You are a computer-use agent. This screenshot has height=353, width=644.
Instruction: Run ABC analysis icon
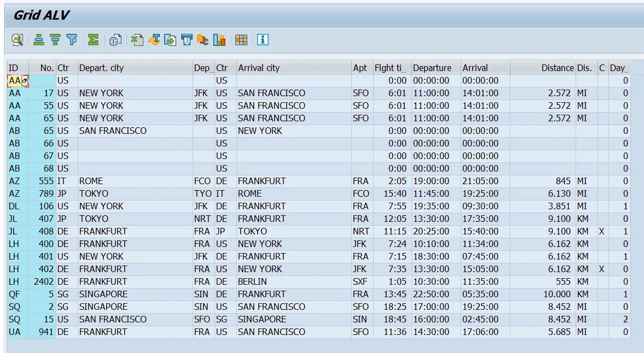coord(202,40)
